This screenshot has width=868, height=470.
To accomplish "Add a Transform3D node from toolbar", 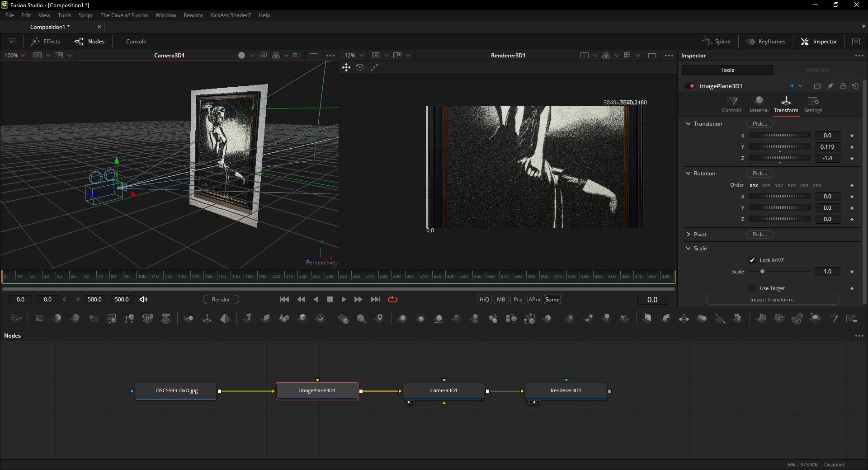I will coord(207,319).
